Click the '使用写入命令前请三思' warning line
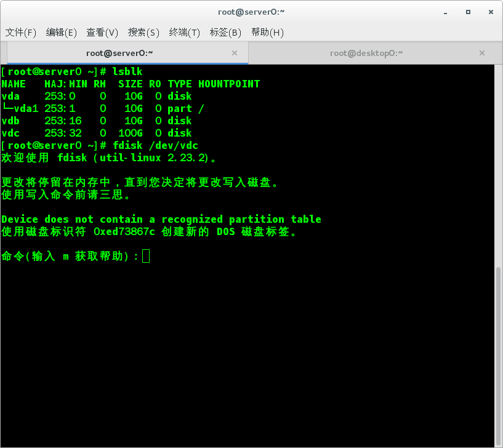Image resolution: width=503 pixels, height=448 pixels. point(66,194)
